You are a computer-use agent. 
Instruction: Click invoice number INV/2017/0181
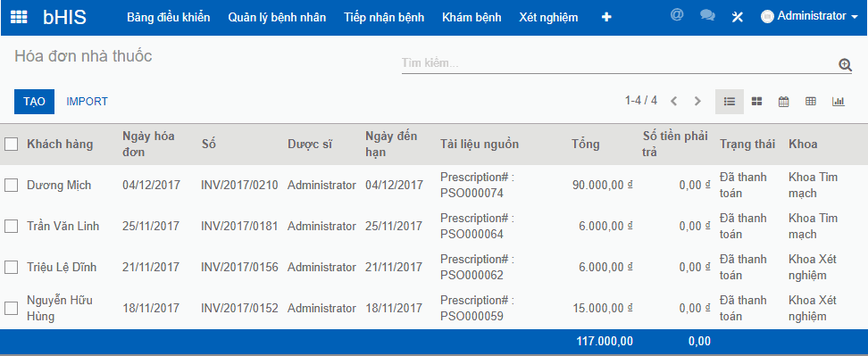(x=239, y=226)
